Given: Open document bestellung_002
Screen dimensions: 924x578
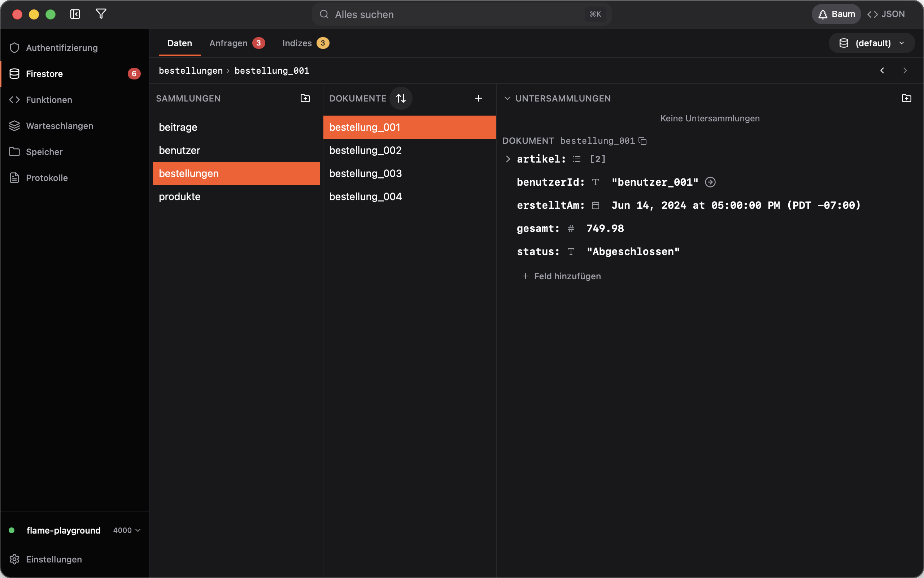Looking at the screenshot, I should (x=409, y=150).
